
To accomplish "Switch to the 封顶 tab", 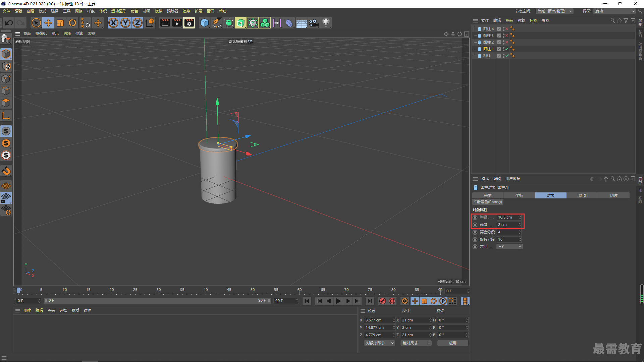I will click(582, 195).
